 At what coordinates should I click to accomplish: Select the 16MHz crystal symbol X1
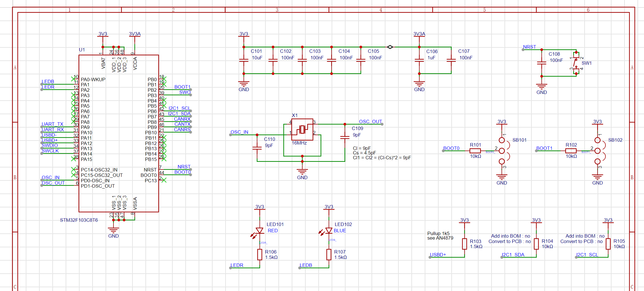coord(302,129)
